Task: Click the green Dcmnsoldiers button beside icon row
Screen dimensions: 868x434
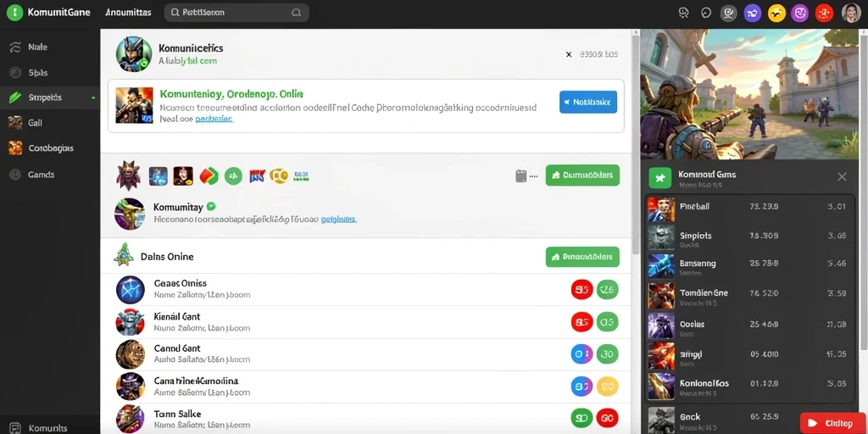Action: (582, 175)
